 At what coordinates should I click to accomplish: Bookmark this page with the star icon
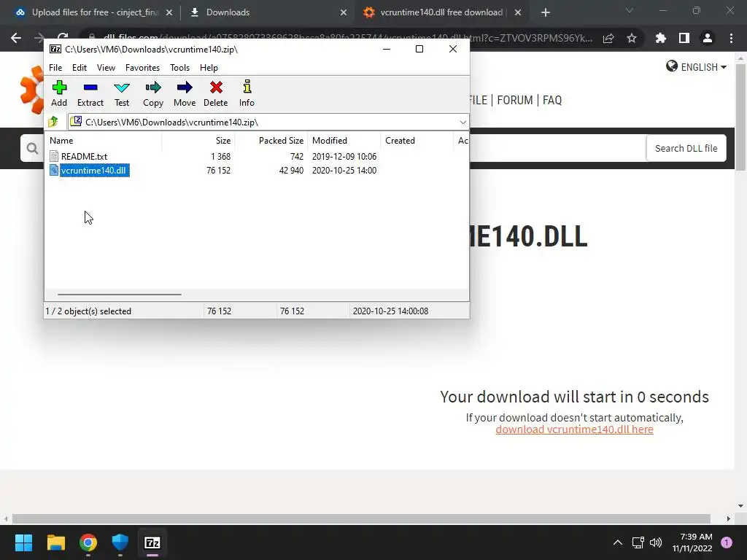pos(632,38)
